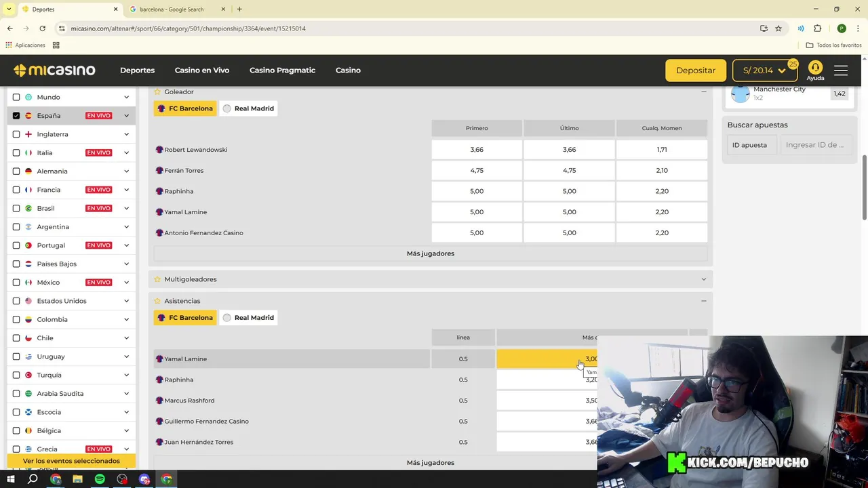
Task: Select Real Madrid in Asistencias section
Action: pos(248,318)
